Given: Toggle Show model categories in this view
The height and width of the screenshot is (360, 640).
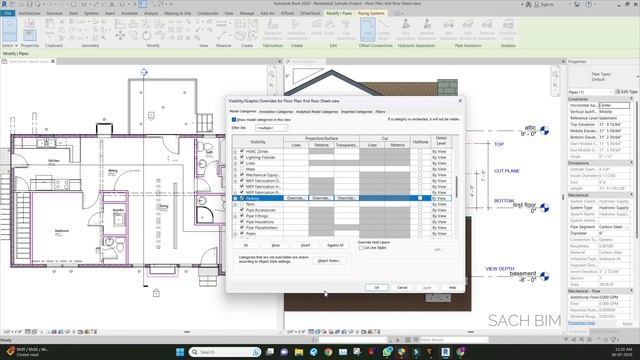Looking at the screenshot, I should pyautogui.click(x=234, y=120).
